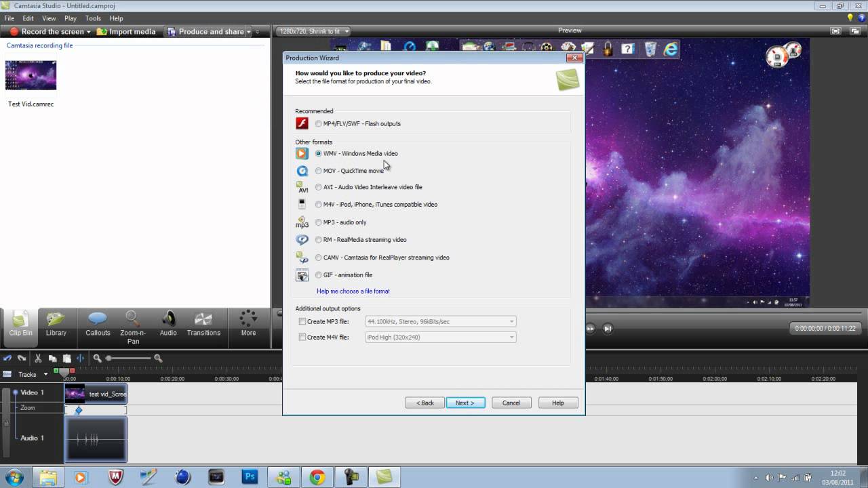868x488 pixels.
Task: Click the Import media icon
Action: [102, 31]
